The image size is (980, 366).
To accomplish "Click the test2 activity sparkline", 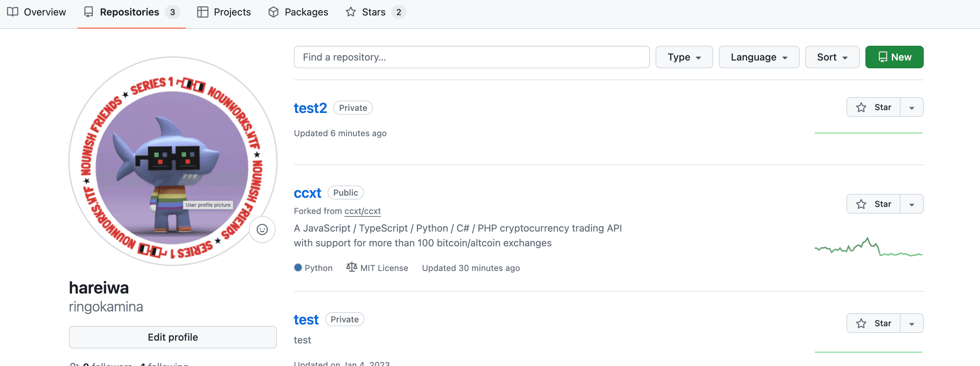I will tap(868, 133).
